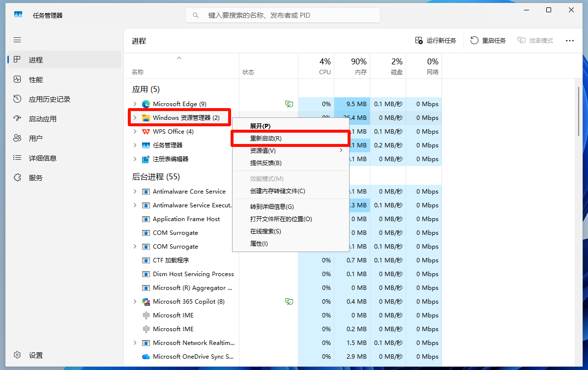588x370 pixels.
Task: Choose 展开(P) in context menu
Action: point(291,126)
